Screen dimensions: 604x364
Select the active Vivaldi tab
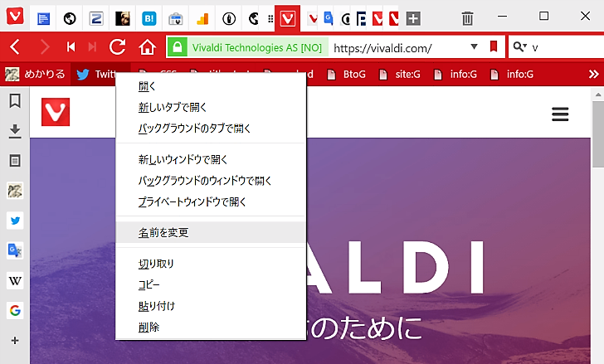(x=287, y=18)
